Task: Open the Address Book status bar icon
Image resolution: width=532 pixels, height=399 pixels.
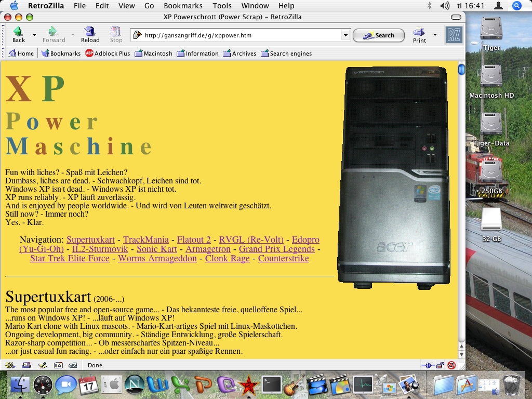Action: [x=58, y=365]
